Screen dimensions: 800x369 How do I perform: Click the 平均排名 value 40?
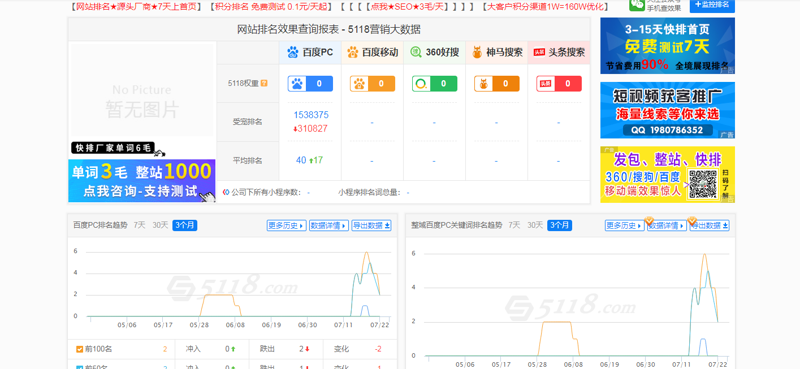click(x=301, y=160)
